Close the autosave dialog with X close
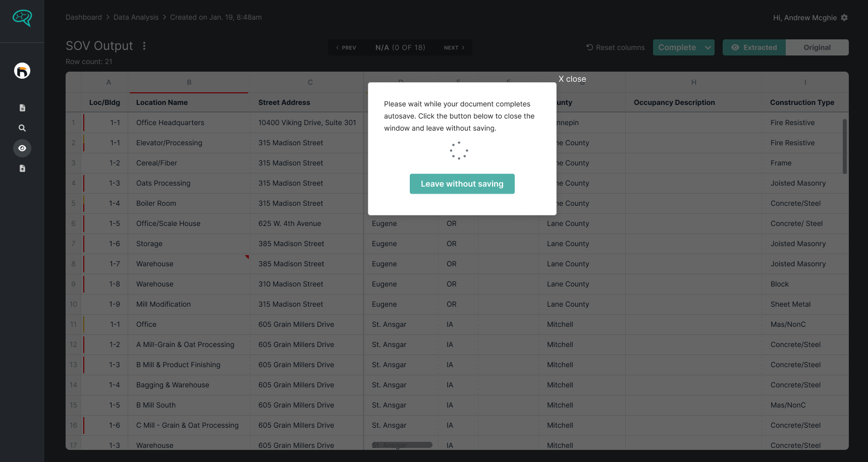 pyautogui.click(x=572, y=79)
